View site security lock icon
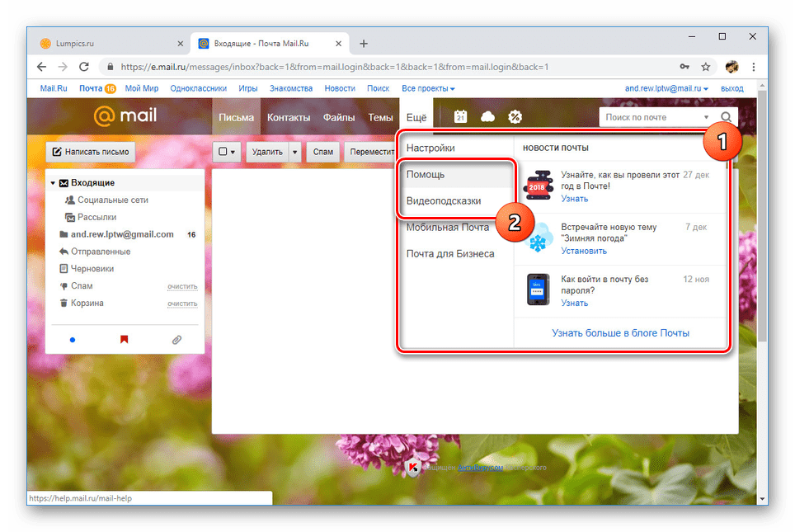 coord(110,67)
